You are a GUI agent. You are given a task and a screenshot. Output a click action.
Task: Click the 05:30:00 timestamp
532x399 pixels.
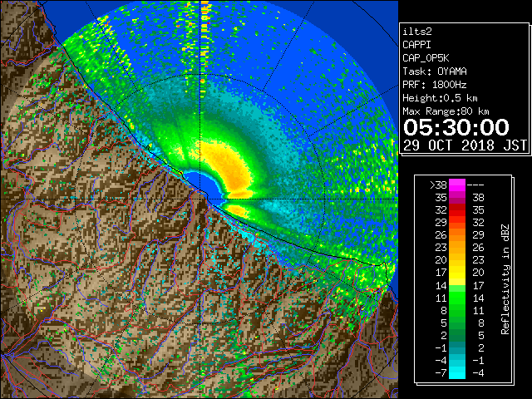pyautogui.click(x=456, y=127)
